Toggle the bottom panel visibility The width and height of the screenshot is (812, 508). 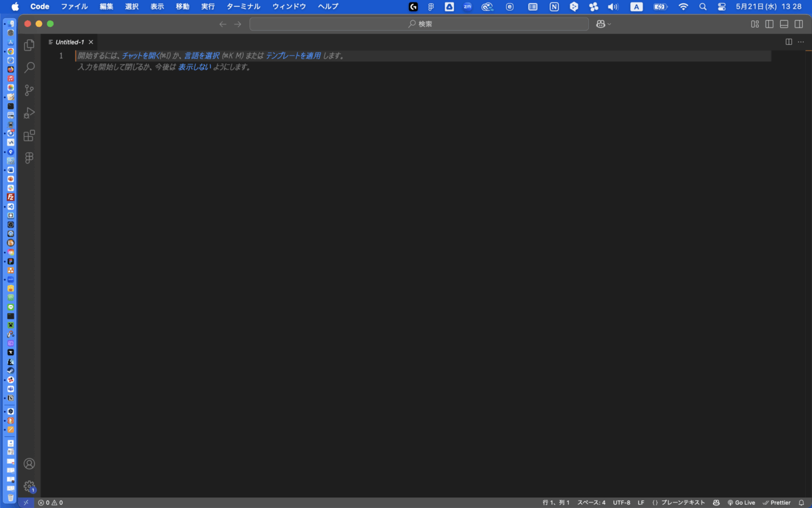pos(784,24)
